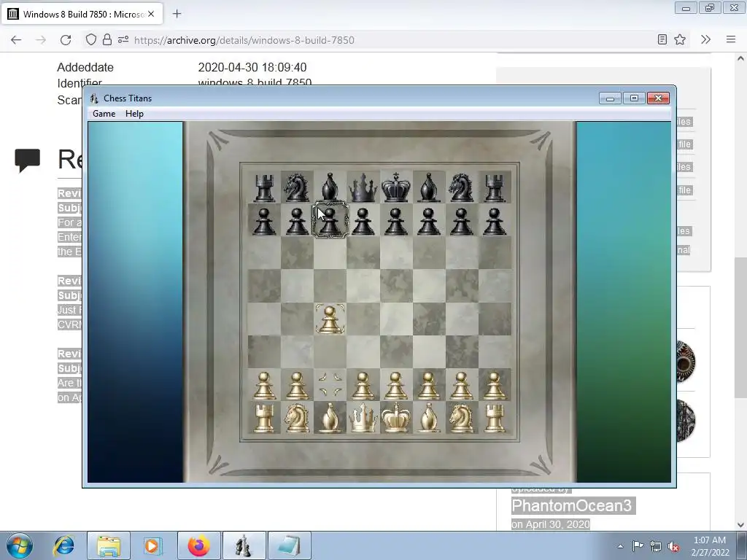The width and height of the screenshot is (747, 560).
Task: Select the Windows 8 Build 7850 tab
Action: [82, 14]
